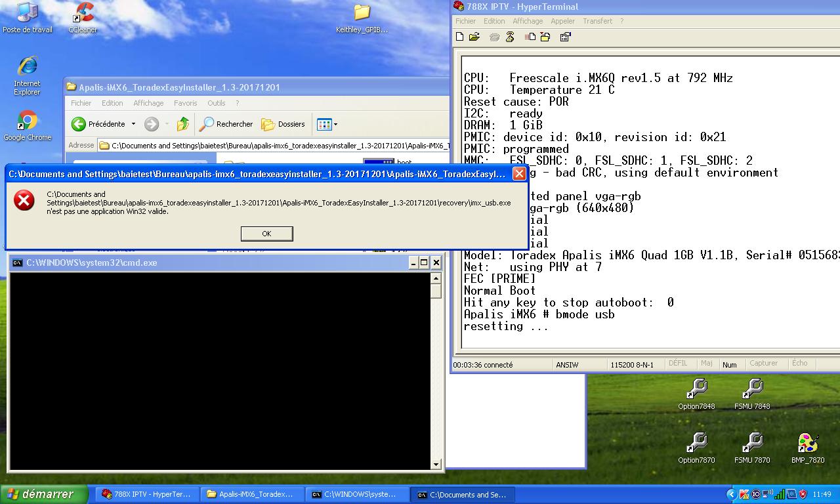Image resolution: width=840 pixels, height=504 pixels.
Task: Go up one folder level in Explorer
Action: click(183, 124)
